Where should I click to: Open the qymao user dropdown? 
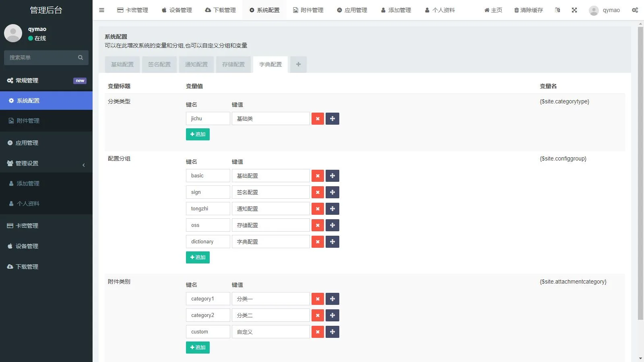pyautogui.click(x=605, y=10)
